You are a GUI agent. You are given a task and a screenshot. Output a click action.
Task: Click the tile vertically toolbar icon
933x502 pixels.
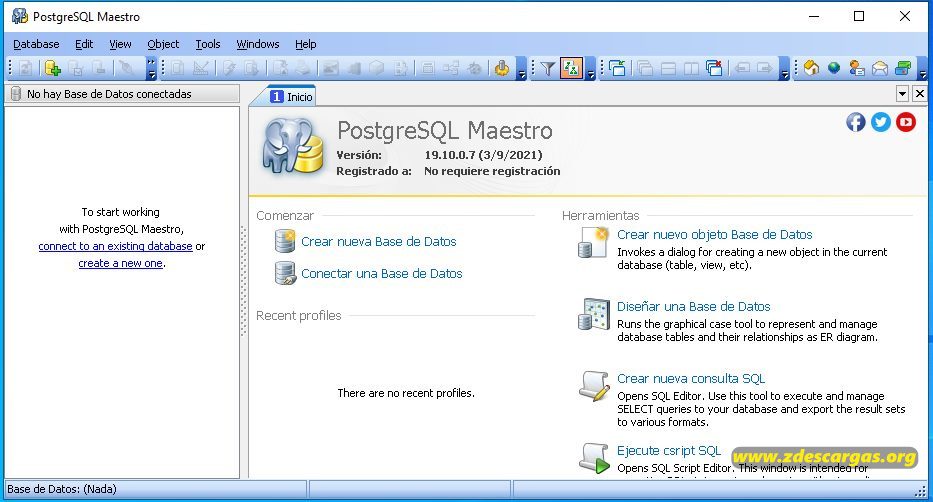[x=691, y=68]
